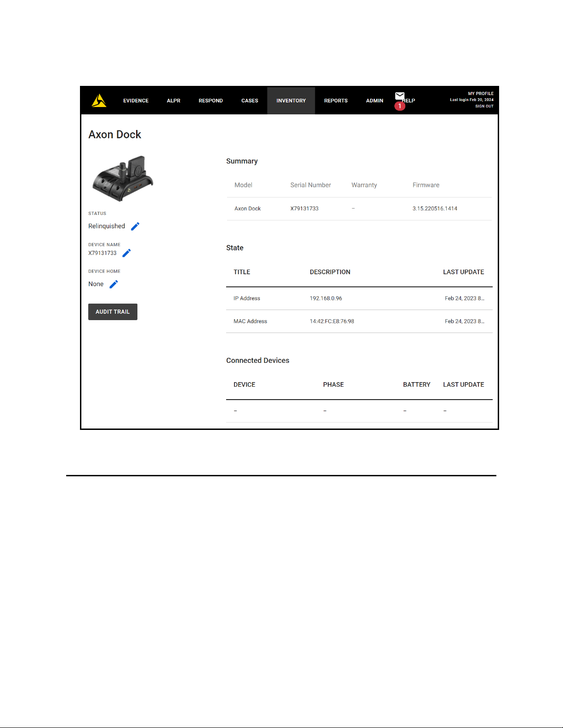
Task: Click the Axon logo icon
Action: tap(99, 101)
